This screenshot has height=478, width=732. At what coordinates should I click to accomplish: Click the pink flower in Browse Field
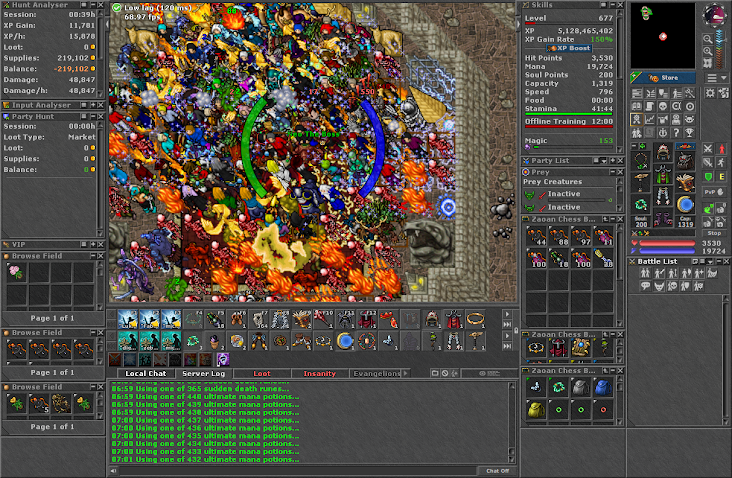16,272
